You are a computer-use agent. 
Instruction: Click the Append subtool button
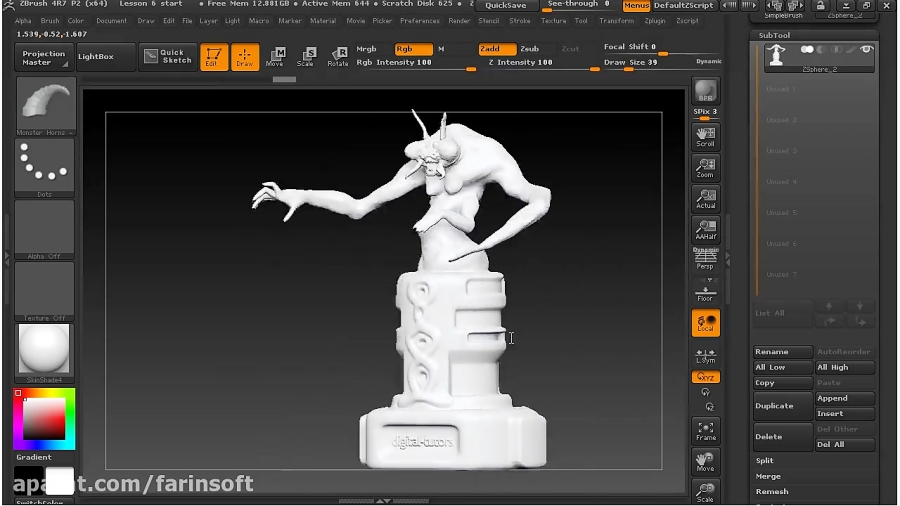coord(845,398)
